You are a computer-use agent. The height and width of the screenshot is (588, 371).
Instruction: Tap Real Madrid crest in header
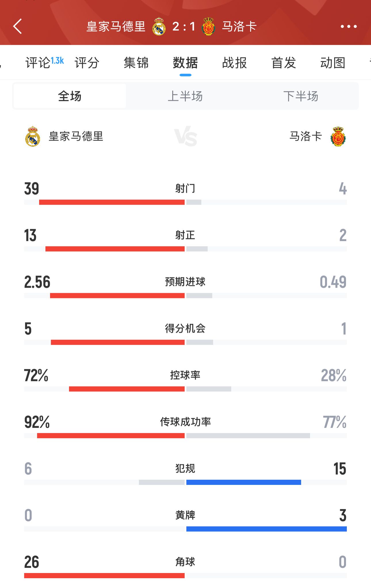[159, 26]
